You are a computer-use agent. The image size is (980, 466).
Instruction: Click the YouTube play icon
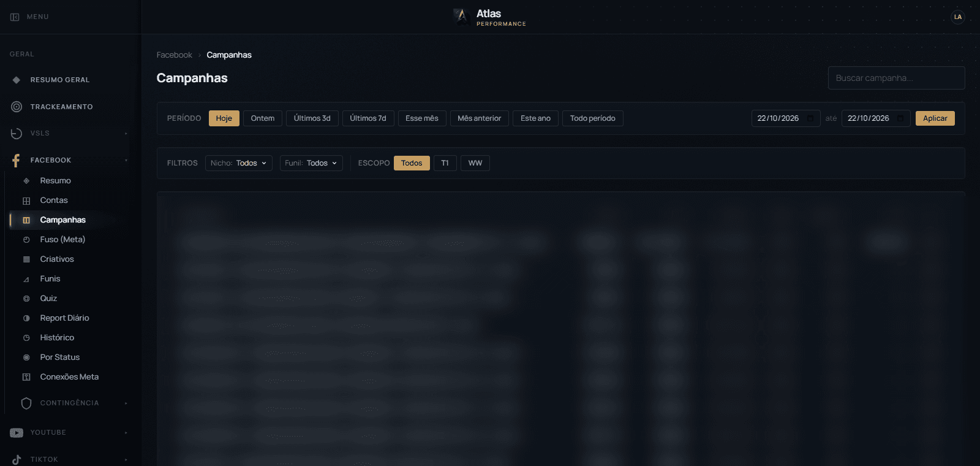(x=17, y=433)
